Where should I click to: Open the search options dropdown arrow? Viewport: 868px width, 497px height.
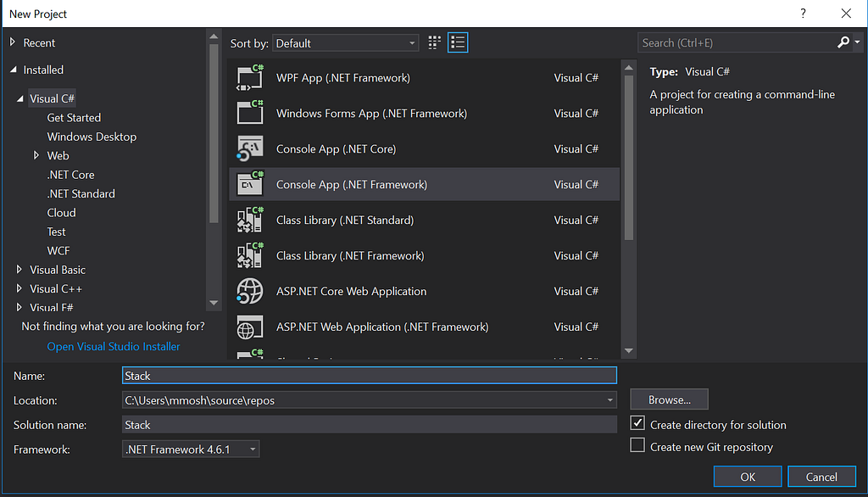(x=857, y=42)
